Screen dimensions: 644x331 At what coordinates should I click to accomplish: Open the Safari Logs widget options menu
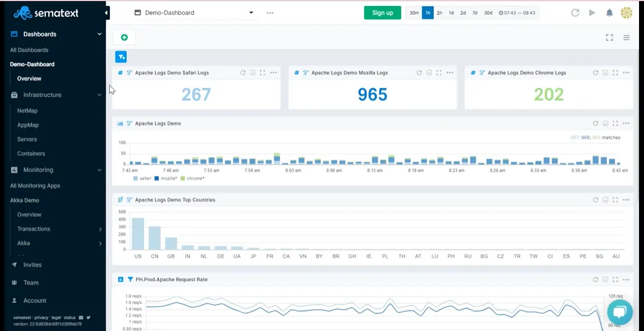(x=274, y=73)
